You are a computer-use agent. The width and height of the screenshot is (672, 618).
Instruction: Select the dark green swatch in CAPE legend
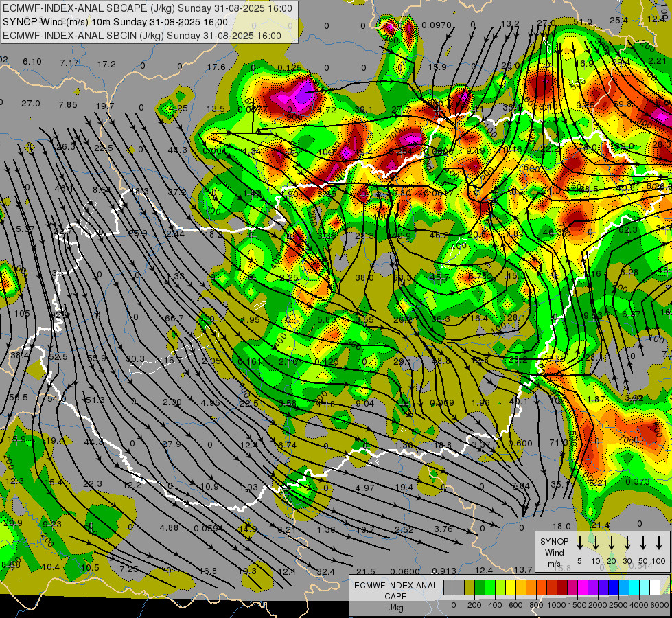pos(480,588)
